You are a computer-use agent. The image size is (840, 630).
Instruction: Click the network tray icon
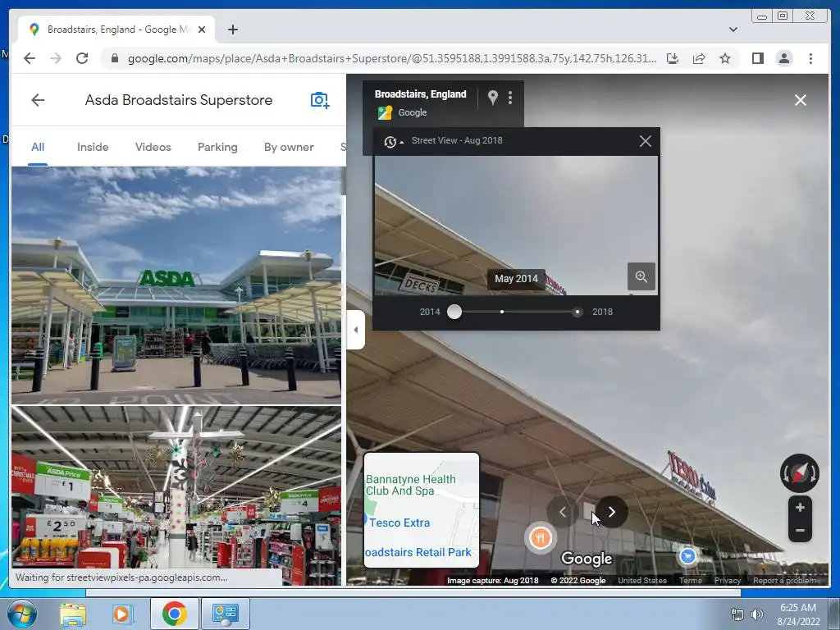click(737, 614)
